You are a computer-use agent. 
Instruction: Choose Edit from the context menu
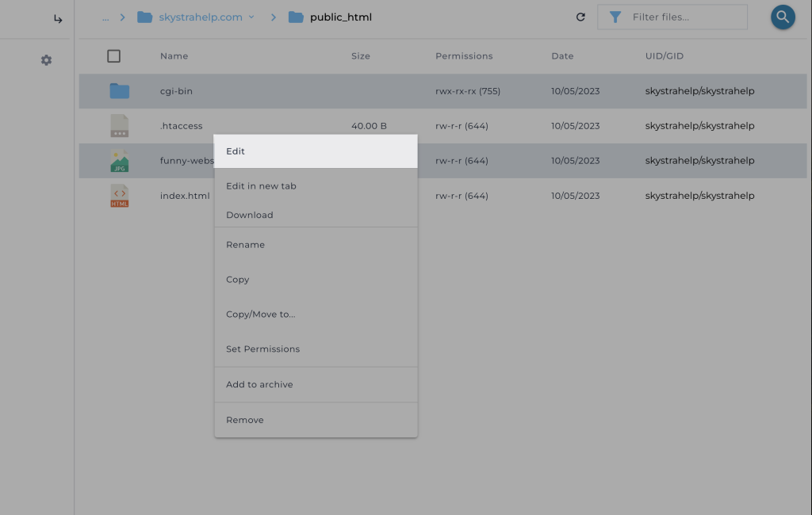[236, 151]
